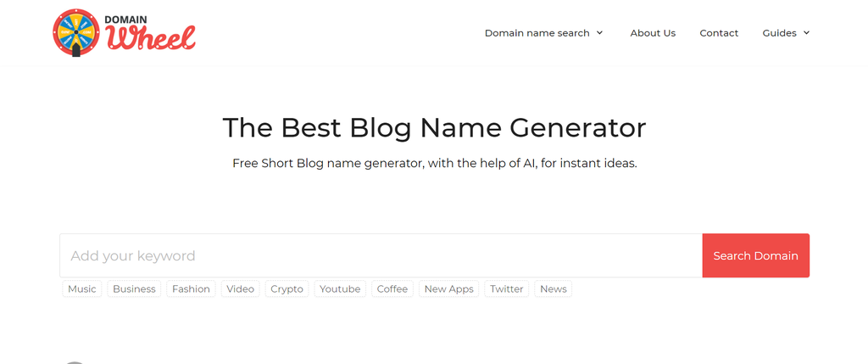Image resolution: width=868 pixels, height=364 pixels.
Task: Select the News keyword tag
Action: point(553,289)
